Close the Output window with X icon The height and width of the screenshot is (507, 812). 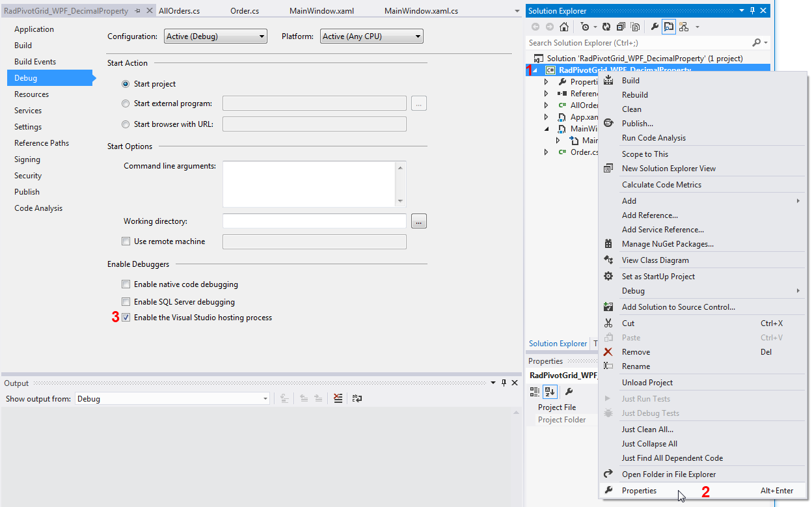click(514, 383)
